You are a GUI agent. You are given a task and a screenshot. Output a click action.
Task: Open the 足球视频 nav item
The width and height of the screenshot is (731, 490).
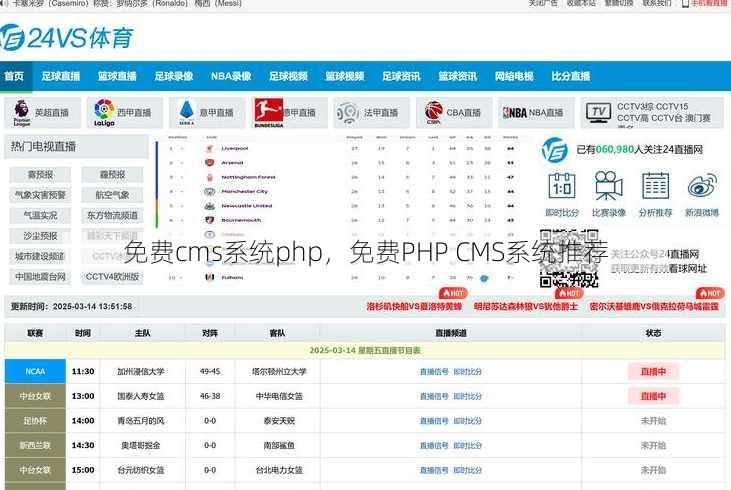click(x=288, y=76)
